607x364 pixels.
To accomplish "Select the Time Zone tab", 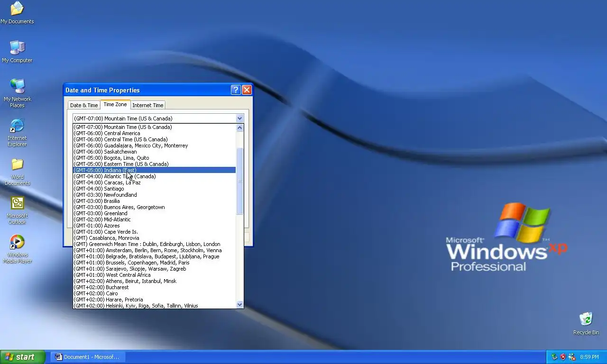I will pos(115,104).
